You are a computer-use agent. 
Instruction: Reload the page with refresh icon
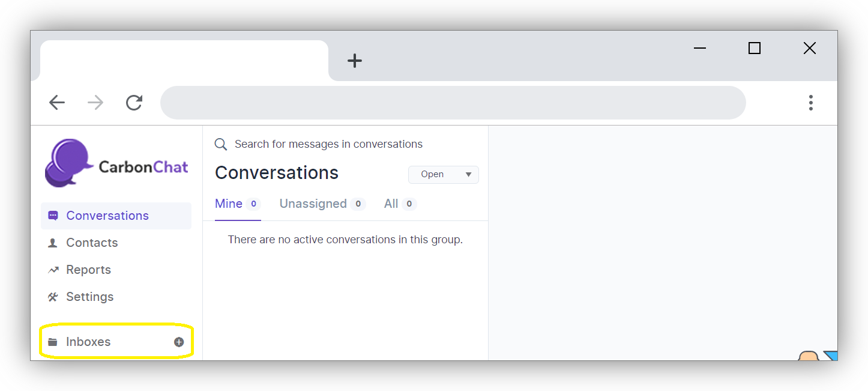coord(134,103)
